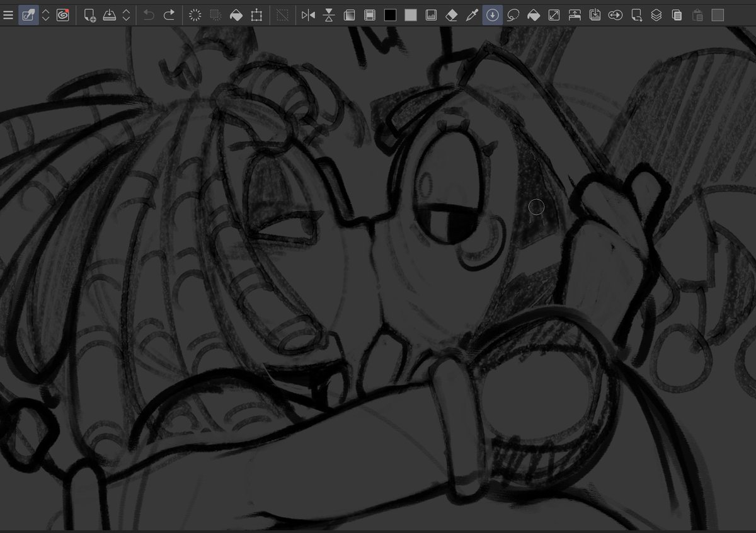Activate the scale/rotate transform icon
756x533 pixels.
[256, 14]
